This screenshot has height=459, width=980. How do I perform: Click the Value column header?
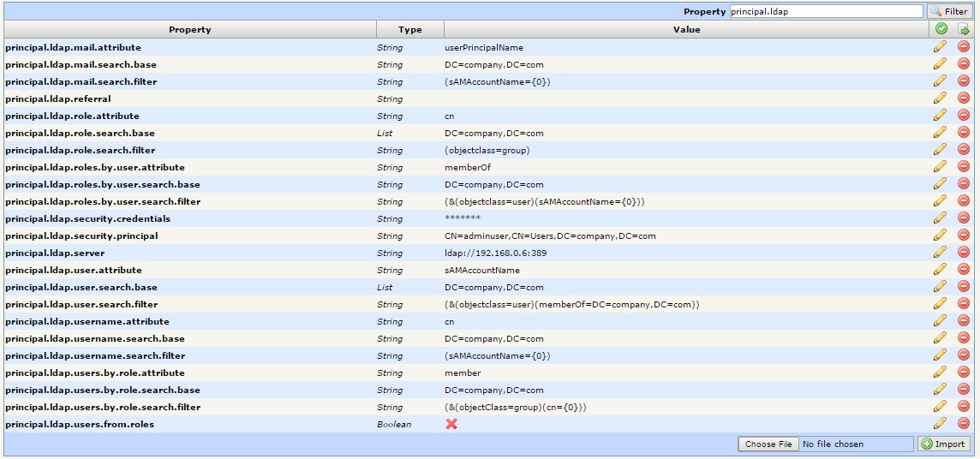pos(686,30)
